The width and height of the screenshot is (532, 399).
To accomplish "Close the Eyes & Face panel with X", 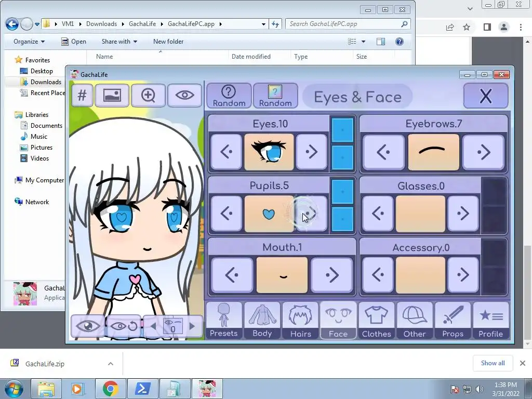I will (x=486, y=96).
